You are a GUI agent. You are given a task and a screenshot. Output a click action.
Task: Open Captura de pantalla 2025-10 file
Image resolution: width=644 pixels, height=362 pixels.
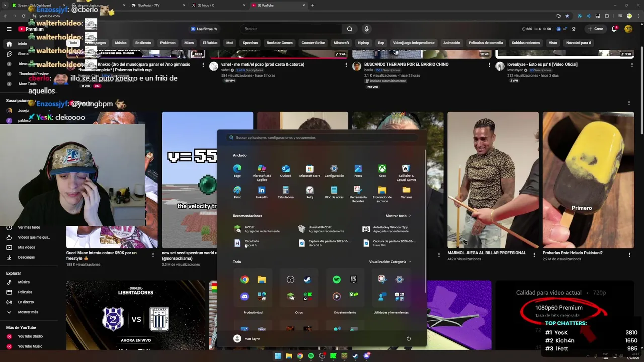pos(325,243)
